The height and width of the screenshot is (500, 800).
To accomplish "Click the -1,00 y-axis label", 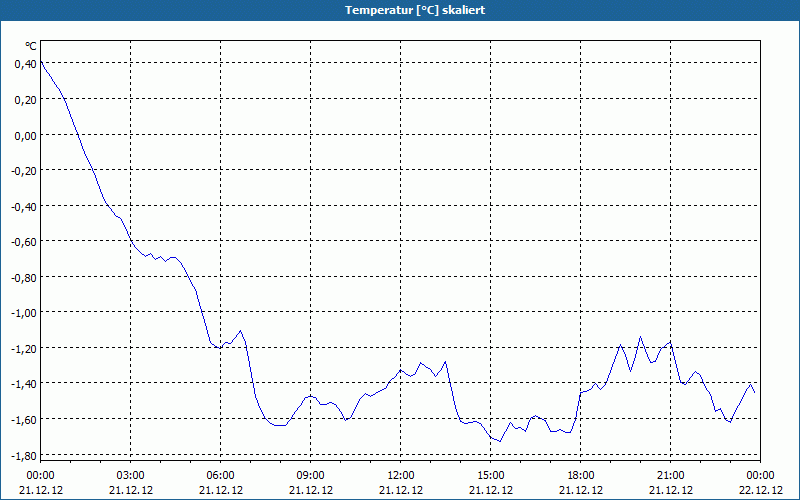I will (x=24, y=313).
